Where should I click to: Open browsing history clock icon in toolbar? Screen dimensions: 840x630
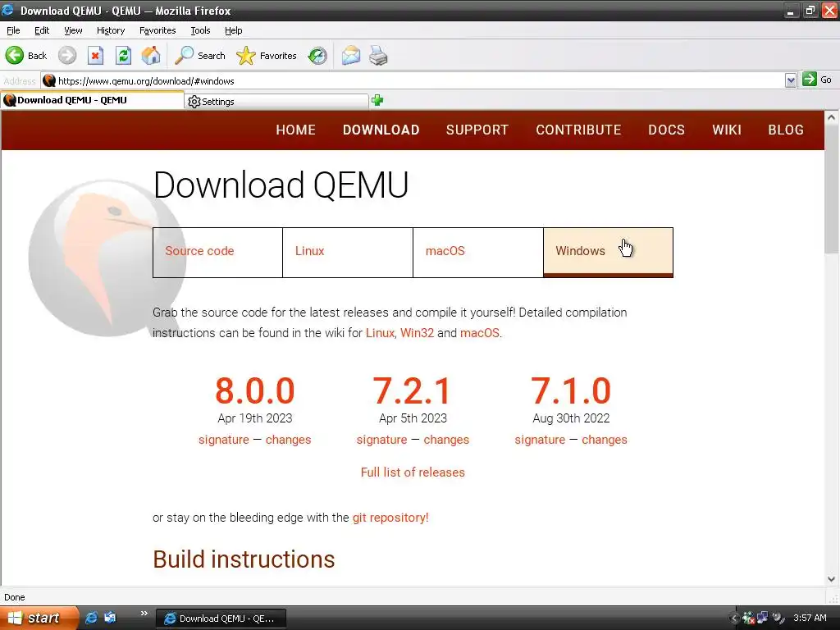pyautogui.click(x=317, y=56)
